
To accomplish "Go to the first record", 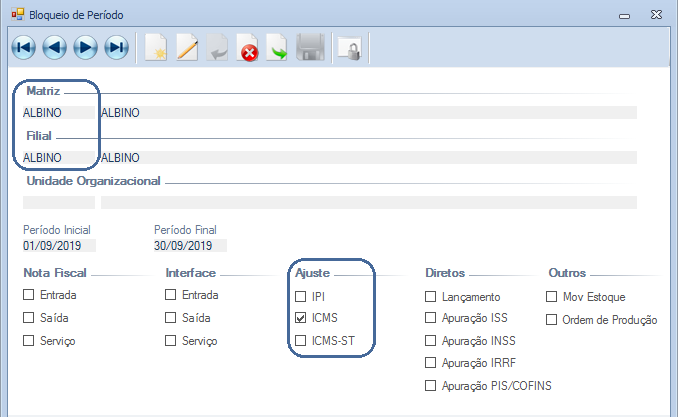I will click(23, 47).
